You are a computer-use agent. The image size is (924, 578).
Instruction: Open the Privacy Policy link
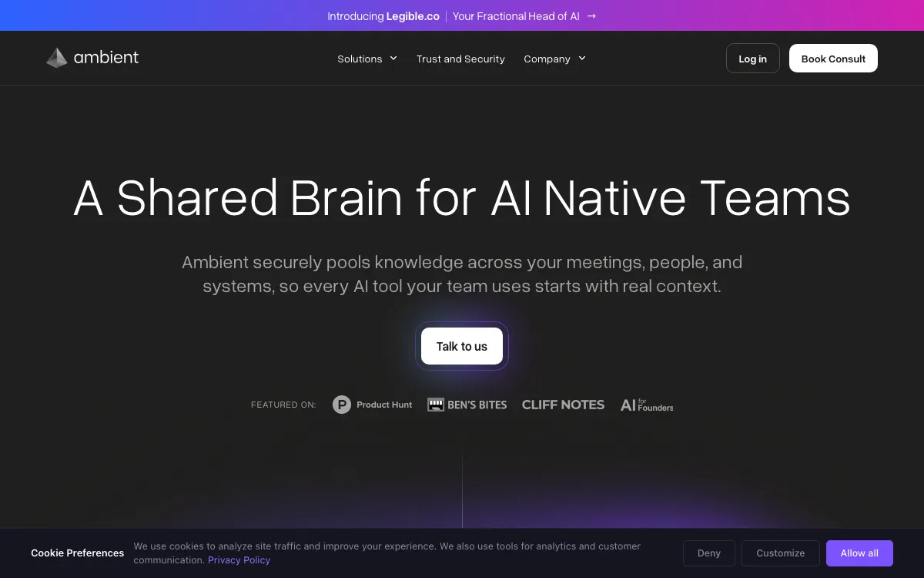click(x=239, y=560)
